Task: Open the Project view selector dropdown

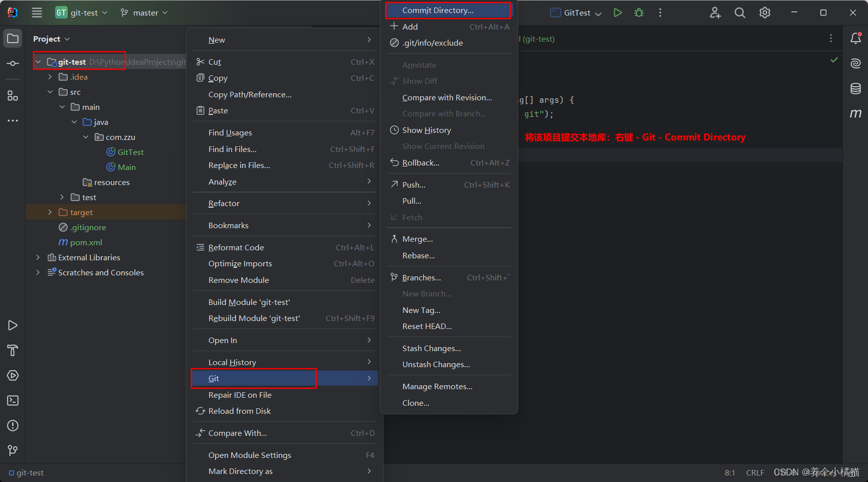Action: click(x=51, y=39)
